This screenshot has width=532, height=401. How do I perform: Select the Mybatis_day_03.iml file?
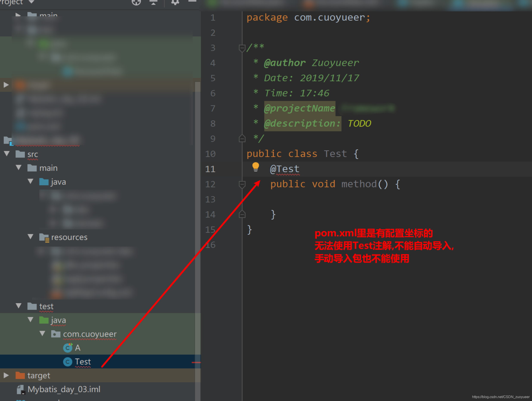pos(64,389)
